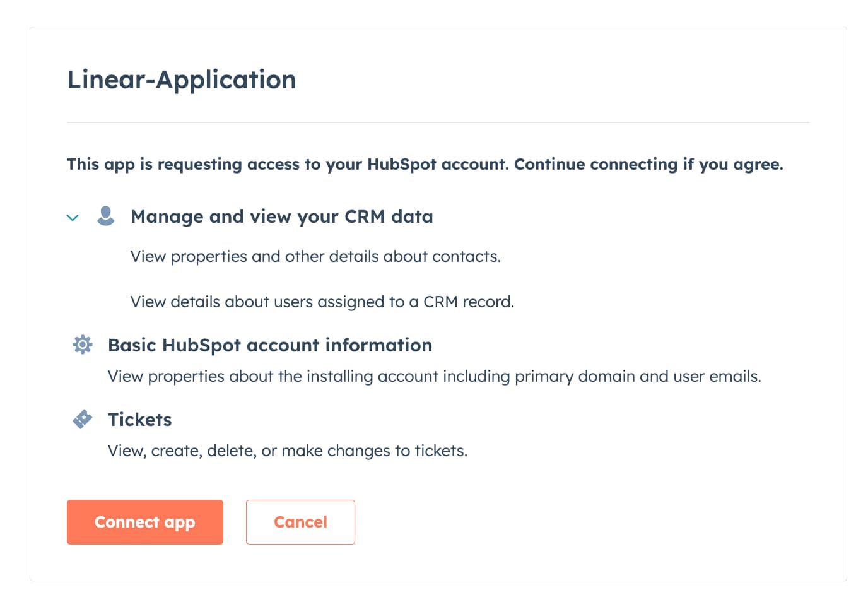Select the user silhouette icon in the permissions list
This screenshot has height=590, width=868.
pyautogui.click(x=105, y=216)
